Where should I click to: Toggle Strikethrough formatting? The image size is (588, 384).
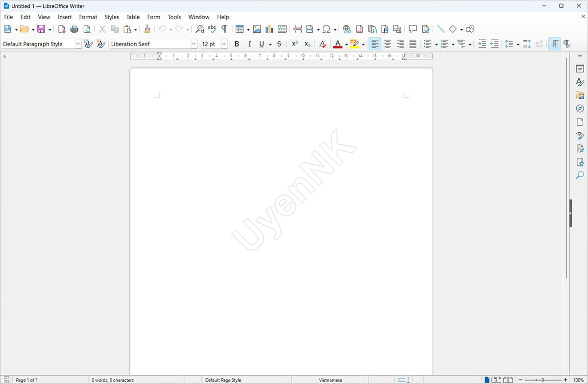pyautogui.click(x=279, y=44)
